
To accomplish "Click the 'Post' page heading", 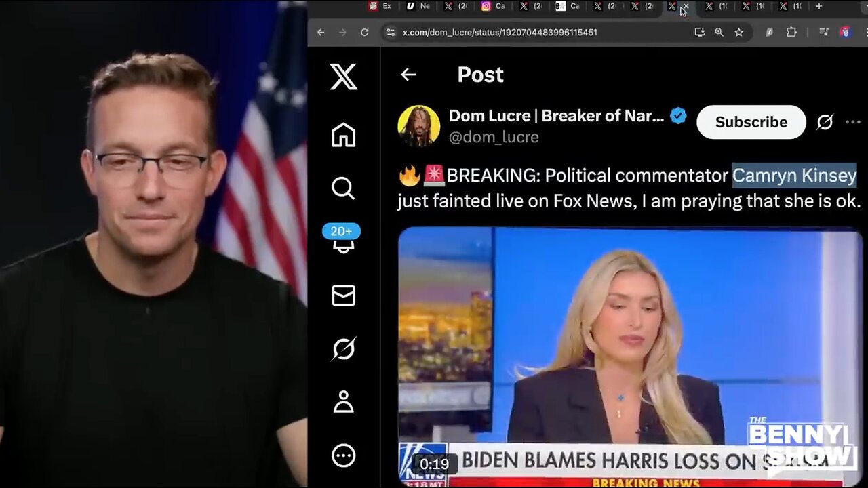I will [x=480, y=75].
